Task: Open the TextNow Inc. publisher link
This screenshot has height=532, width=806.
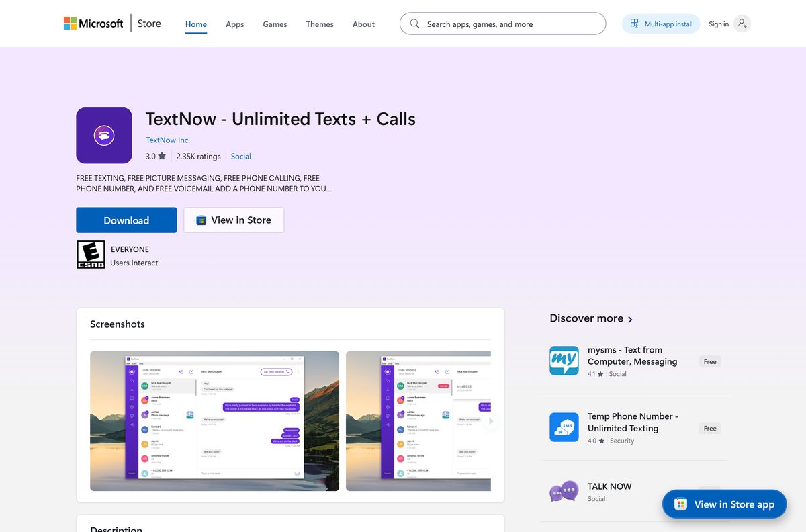Action: tap(168, 140)
